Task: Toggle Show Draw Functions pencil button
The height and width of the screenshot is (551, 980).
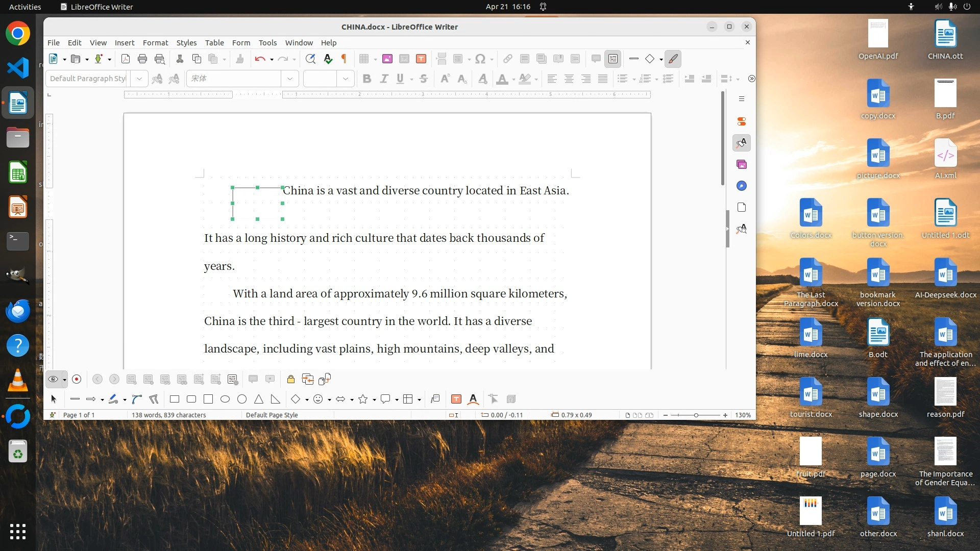Action: click(673, 59)
